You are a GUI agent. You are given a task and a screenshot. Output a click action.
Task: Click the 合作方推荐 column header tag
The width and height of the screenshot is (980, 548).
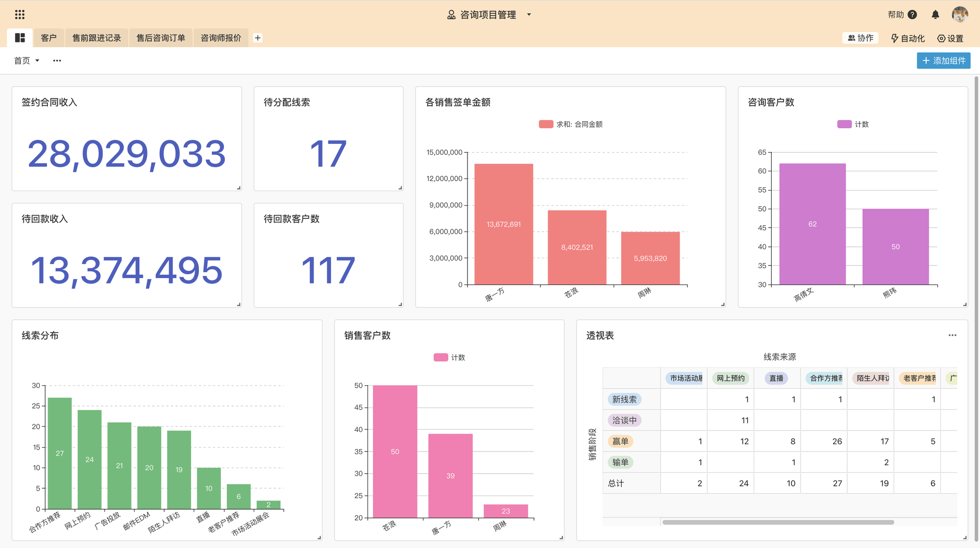[x=824, y=378]
